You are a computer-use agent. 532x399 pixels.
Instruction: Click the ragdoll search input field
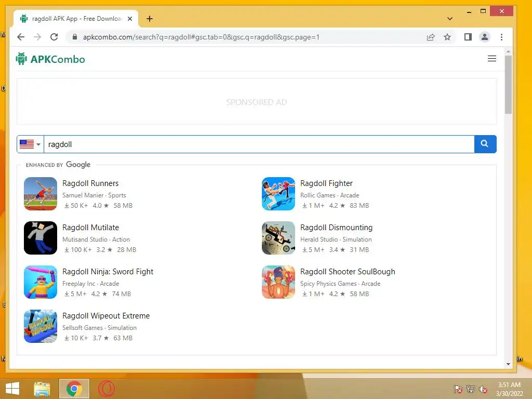(259, 144)
